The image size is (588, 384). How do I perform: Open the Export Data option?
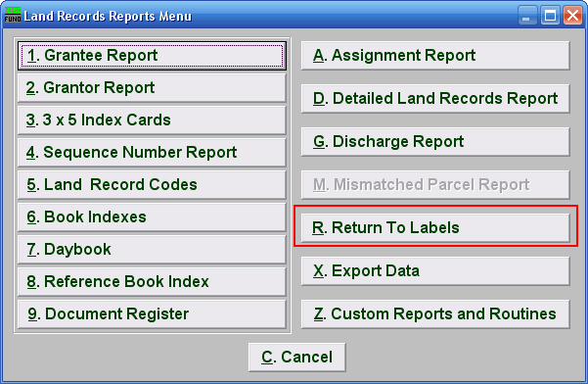(435, 271)
